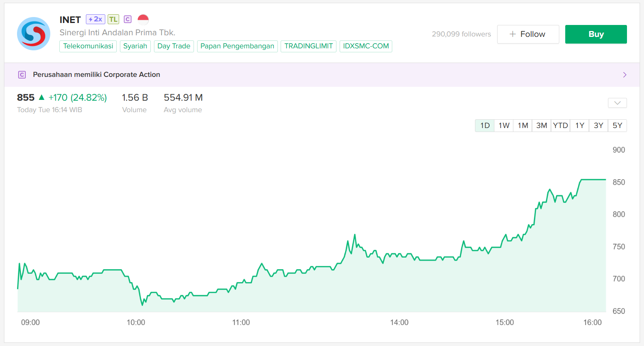The height and width of the screenshot is (346, 644).
Task: Click the INET ticker symbol
Action: coord(70,19)
